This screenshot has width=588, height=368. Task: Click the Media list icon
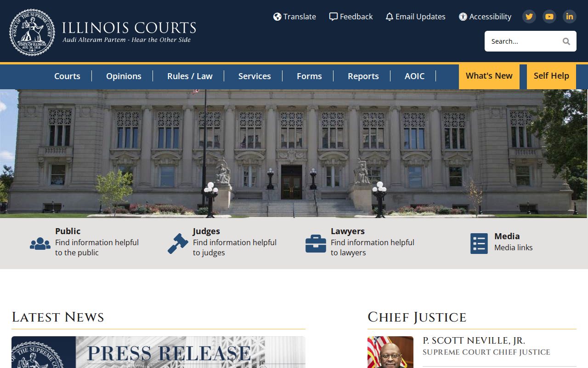(x=479, y=243)
